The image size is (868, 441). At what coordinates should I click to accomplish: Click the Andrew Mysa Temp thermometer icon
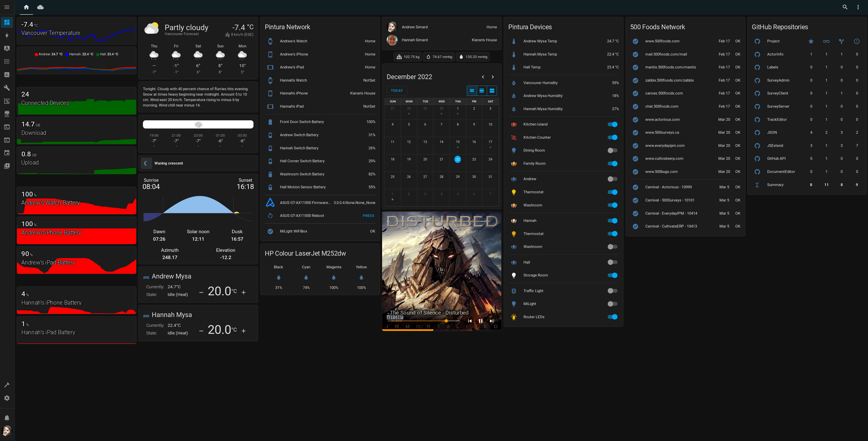pos(514,41)
